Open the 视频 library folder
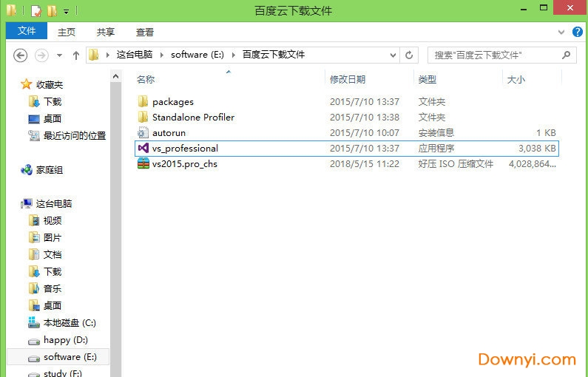This screenshot has height=377, width=588. point(52,221)
